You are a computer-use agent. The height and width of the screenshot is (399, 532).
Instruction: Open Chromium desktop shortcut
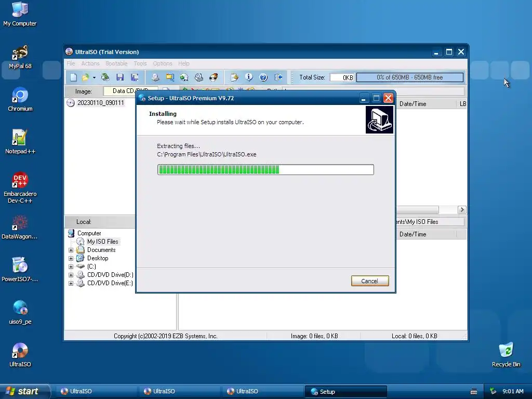pos(20,100)
